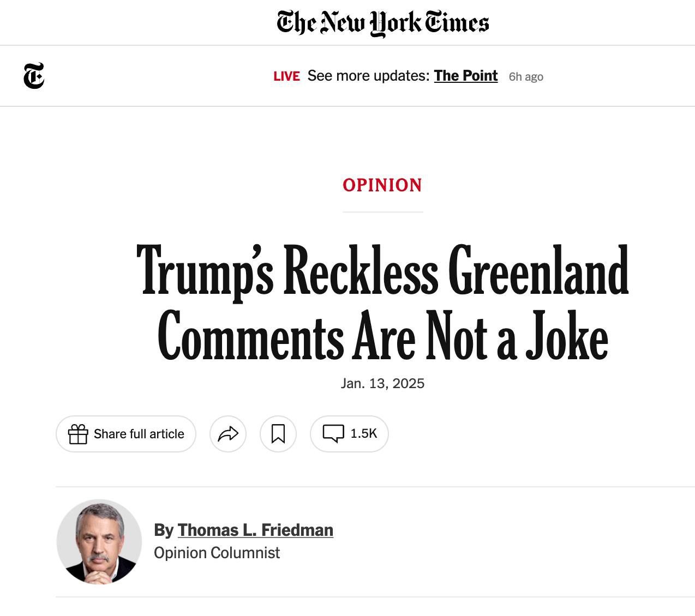
Task: Click the word Greenland in the headline
Action: click(538, 271)
